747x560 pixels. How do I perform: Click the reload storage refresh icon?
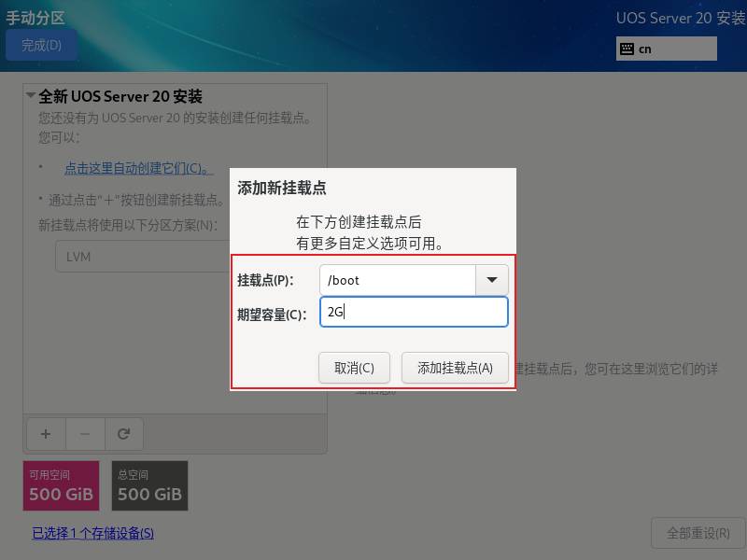click(x=124, y=434)
